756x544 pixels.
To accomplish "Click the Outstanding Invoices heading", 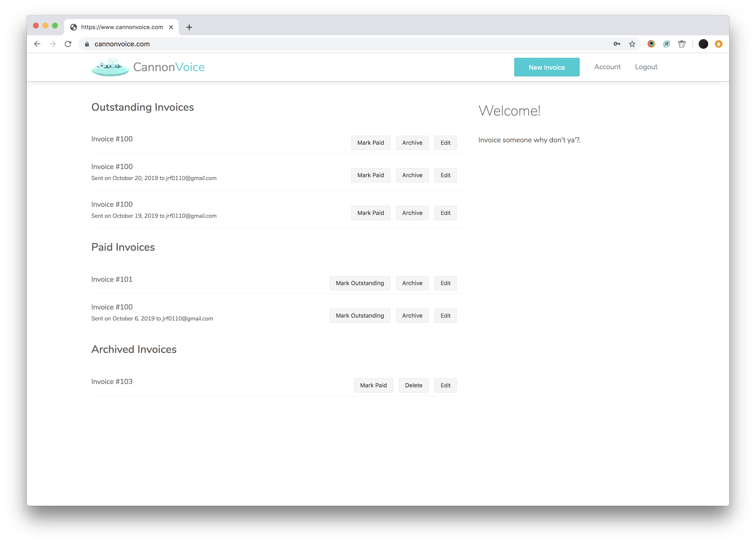I will click(143, 107).
